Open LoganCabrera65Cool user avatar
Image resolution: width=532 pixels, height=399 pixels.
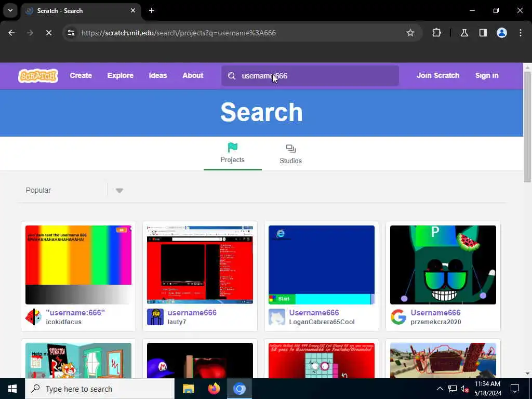277,317
